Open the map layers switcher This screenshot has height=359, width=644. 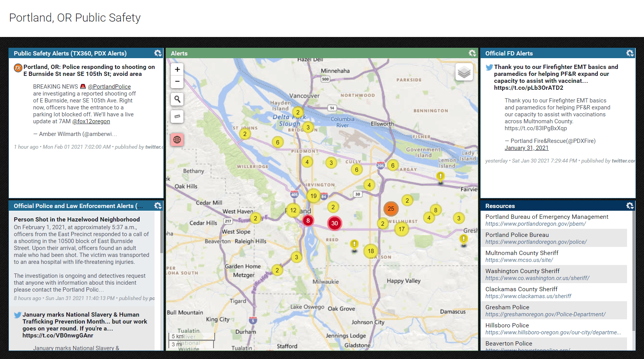[x=464, y=72]
